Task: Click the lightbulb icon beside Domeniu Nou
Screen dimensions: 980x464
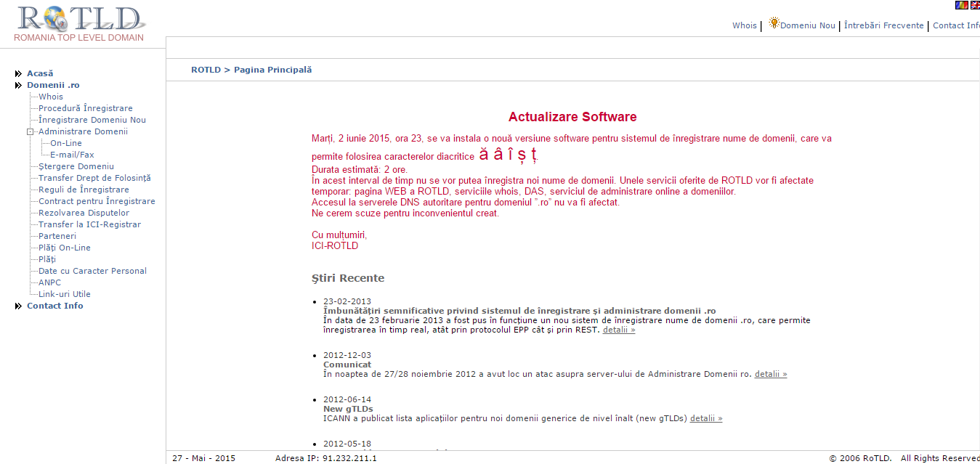Action: coord(774,23)
